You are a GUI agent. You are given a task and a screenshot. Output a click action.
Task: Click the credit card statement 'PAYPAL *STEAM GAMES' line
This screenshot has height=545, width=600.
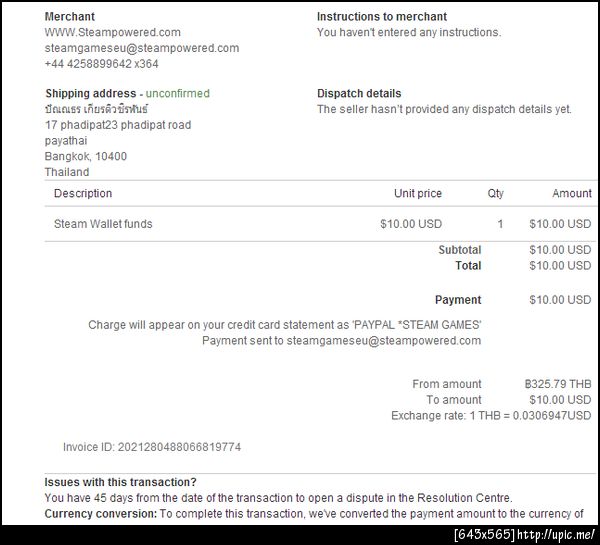pos(285,325)
